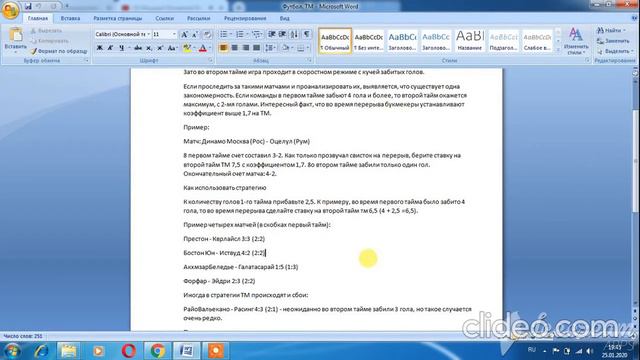This screenshot has height=360, width=640.
Task: Click the word count in status bar
Action: click(x=23, y=336)
